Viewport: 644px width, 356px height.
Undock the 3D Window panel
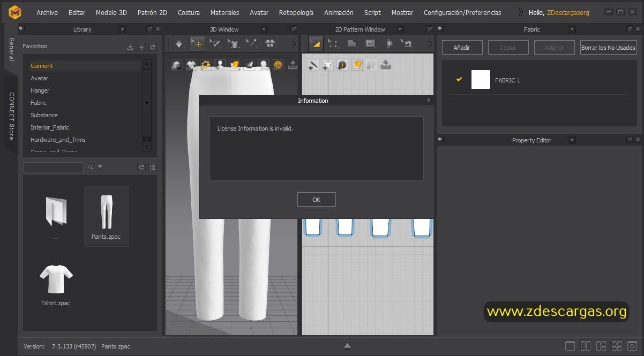pos(294,29)
